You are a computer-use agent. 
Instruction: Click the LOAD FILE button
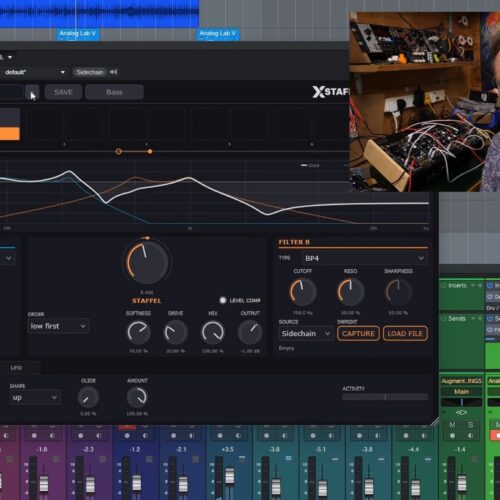coord(405,333)
